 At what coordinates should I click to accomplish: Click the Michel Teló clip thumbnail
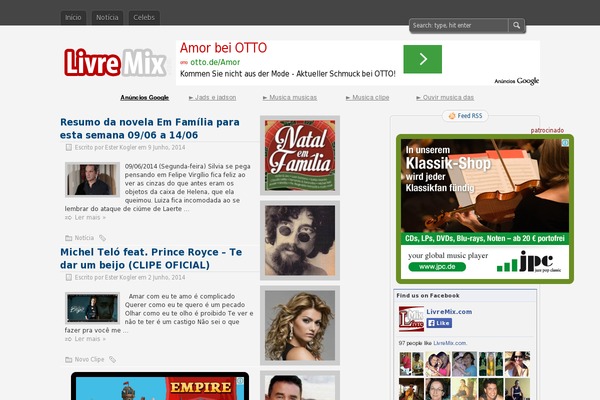[x=92, y=308]
